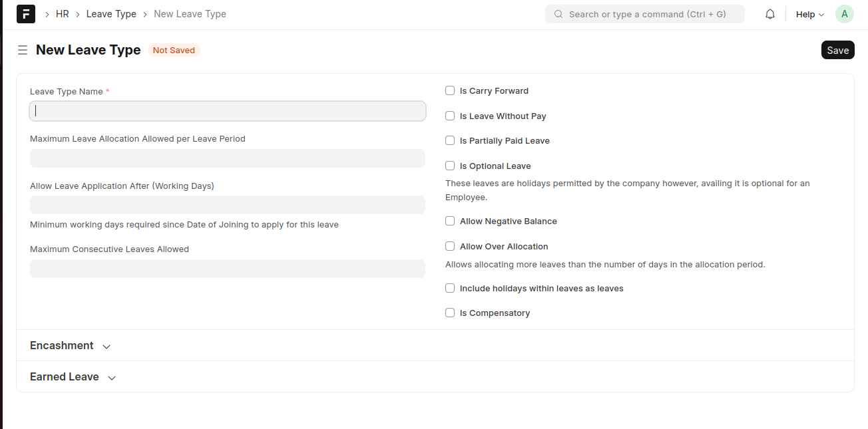The height and width of the screenshot is (429, 868).
Task: Check the Is Leave Without Pay option
Action: (x=450, y=116)
